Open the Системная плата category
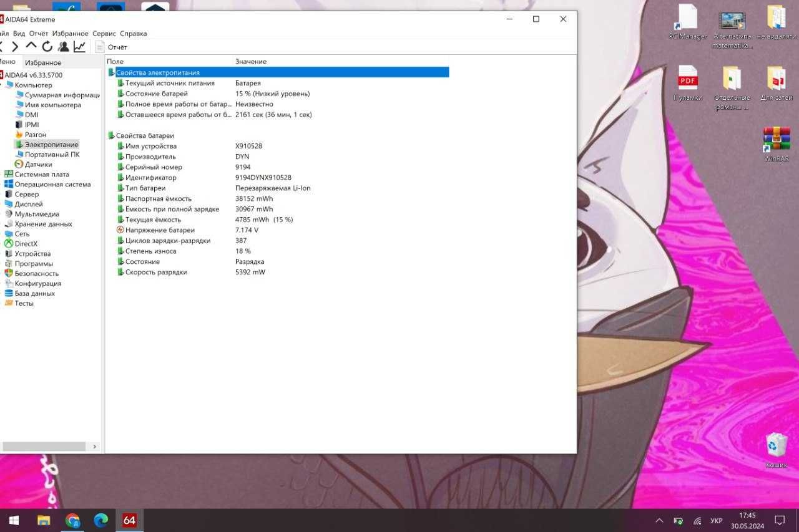The image size is (799, 532). tap(37, 175)
